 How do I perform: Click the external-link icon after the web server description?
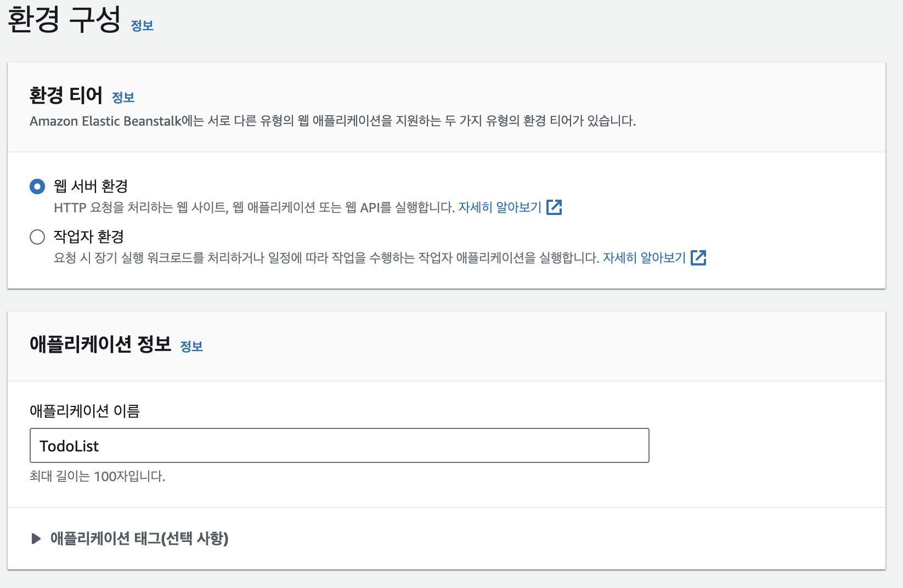pos(555,207)
